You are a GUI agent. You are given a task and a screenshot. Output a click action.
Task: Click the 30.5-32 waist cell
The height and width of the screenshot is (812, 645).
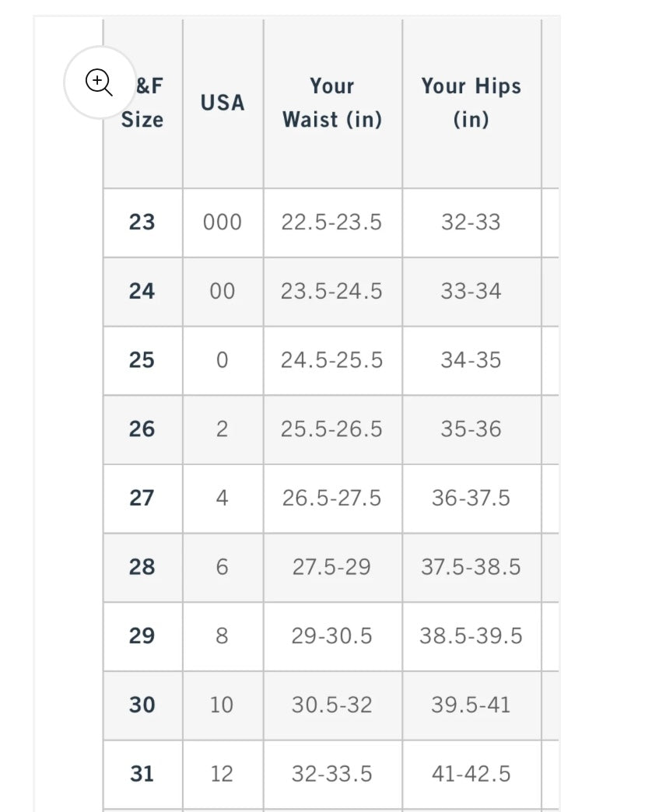tap(332, 705)
